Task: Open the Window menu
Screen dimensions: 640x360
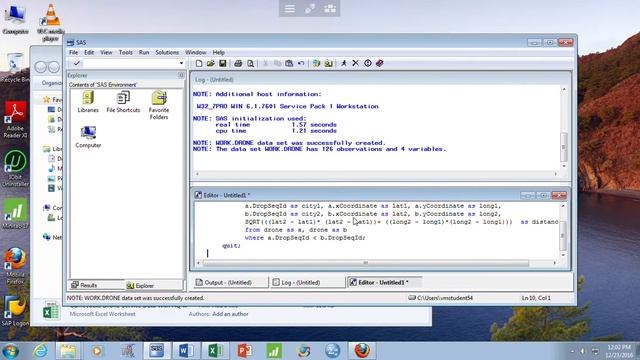Action: pyautogui.click(x=196, y=52)
